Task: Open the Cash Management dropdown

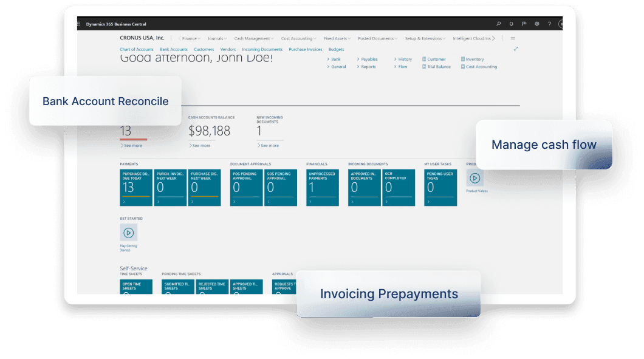Action: (253, 38)
